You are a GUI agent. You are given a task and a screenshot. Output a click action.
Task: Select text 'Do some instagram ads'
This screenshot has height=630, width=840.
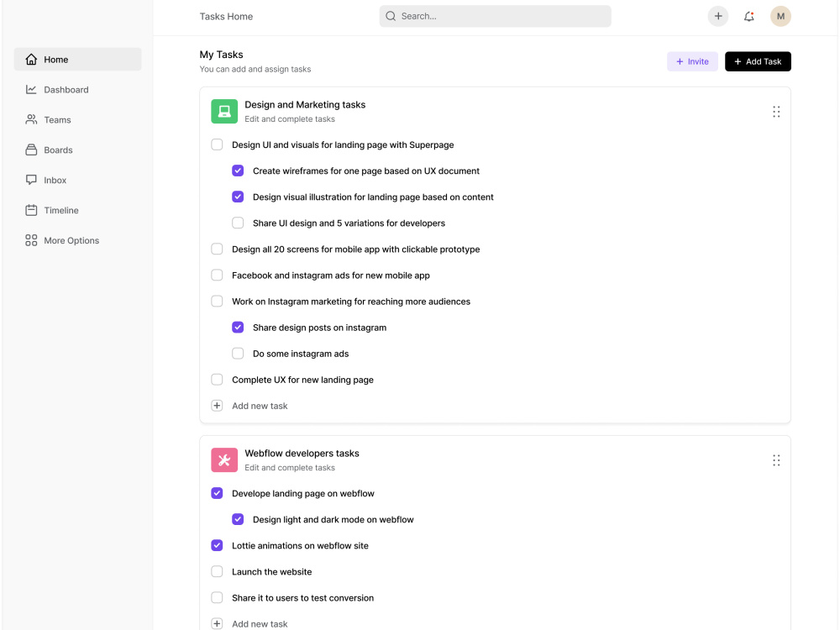(301, 354)
